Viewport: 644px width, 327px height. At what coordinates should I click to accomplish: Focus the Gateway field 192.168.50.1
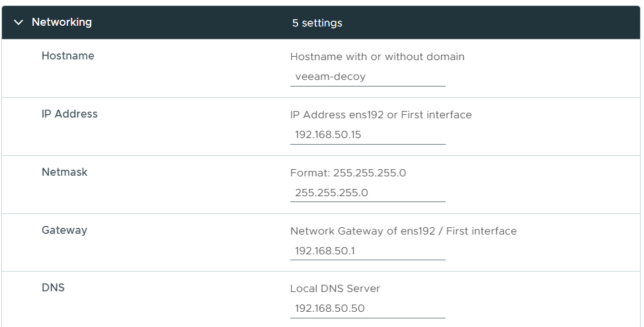(367, 251)
